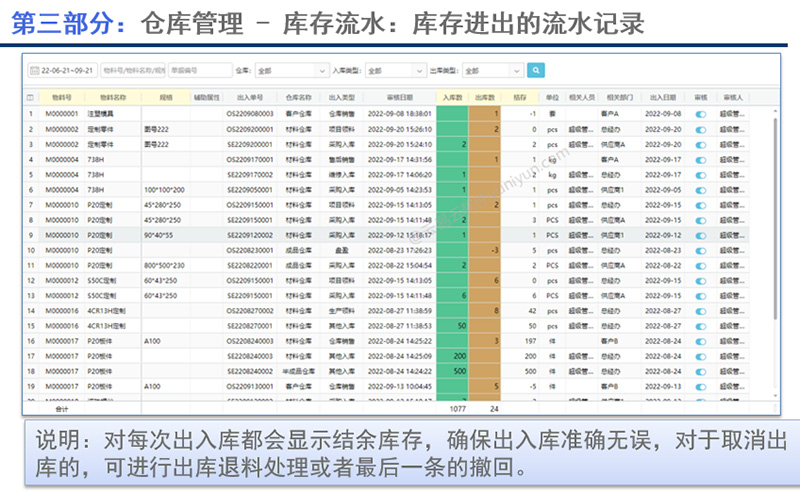Toggle 审核 switch for order SE2209200001

701,145
